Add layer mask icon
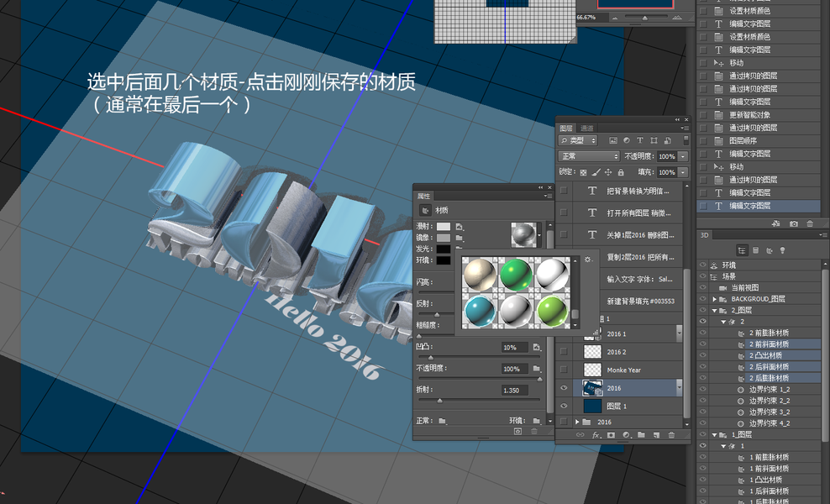Viewport: 830px width, 504px height. (x=611, y=434)
